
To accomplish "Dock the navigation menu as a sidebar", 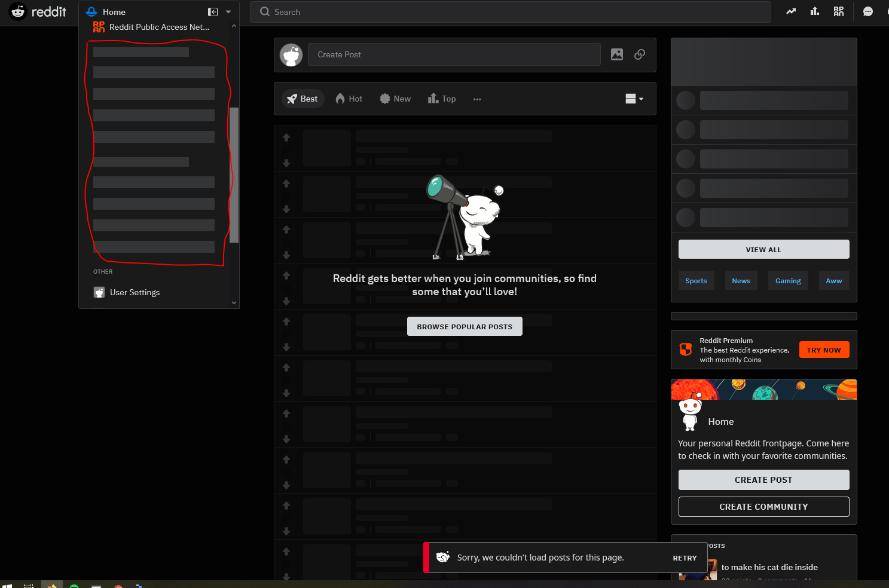I will 212,12.
